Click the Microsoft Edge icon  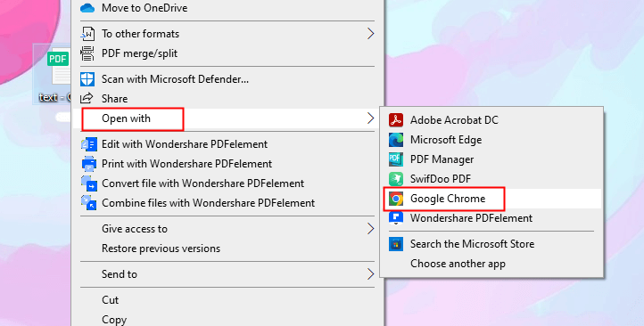[x=396, y=140]
